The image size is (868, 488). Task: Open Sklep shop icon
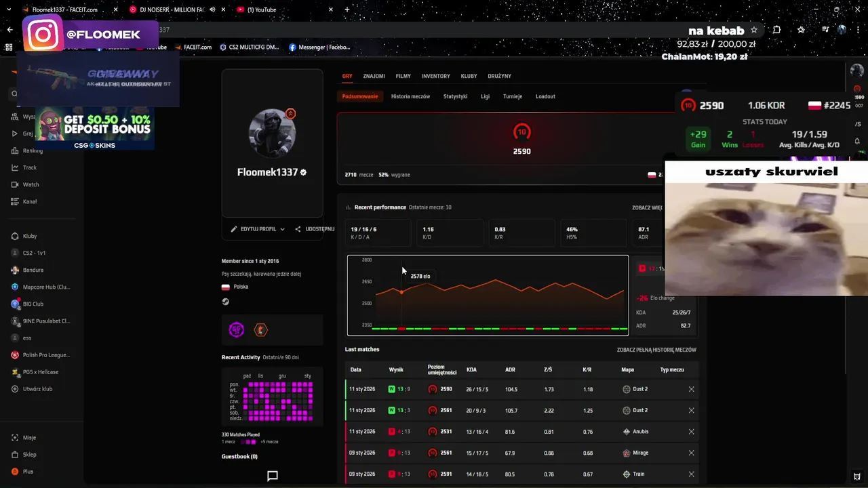click(x=15, y=454)
